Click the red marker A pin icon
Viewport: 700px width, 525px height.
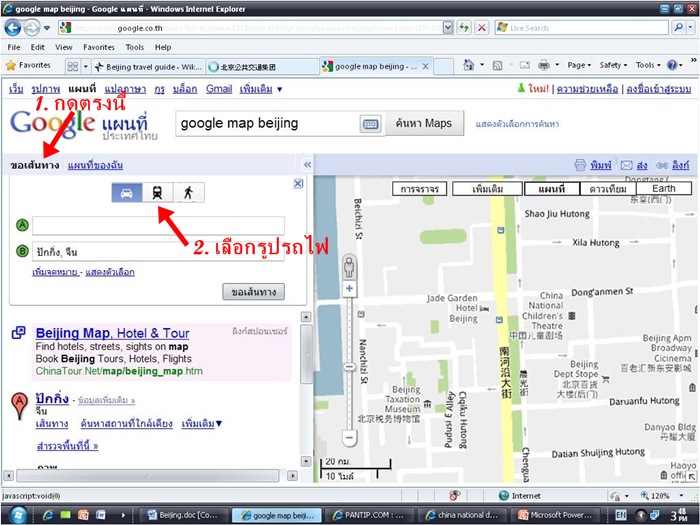[x=19, y=406]
